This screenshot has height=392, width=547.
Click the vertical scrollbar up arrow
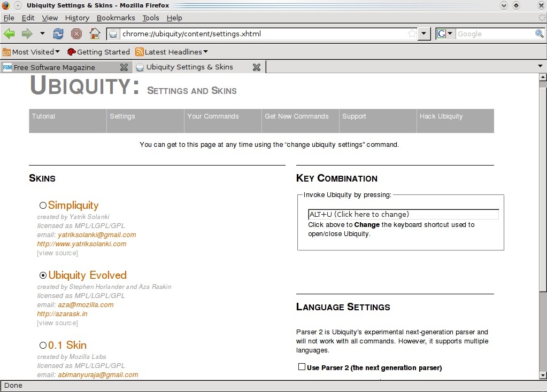[543, 77]
